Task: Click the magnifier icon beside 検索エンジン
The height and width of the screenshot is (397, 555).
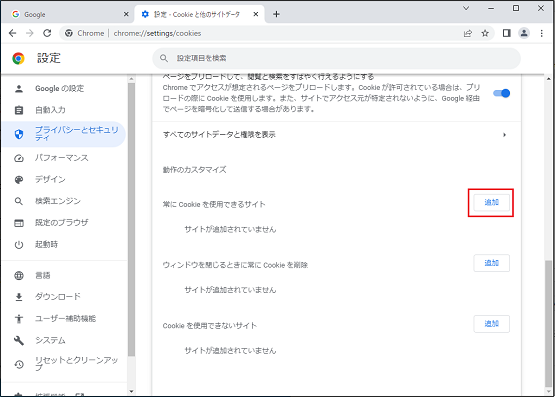Action: (19, 201)
